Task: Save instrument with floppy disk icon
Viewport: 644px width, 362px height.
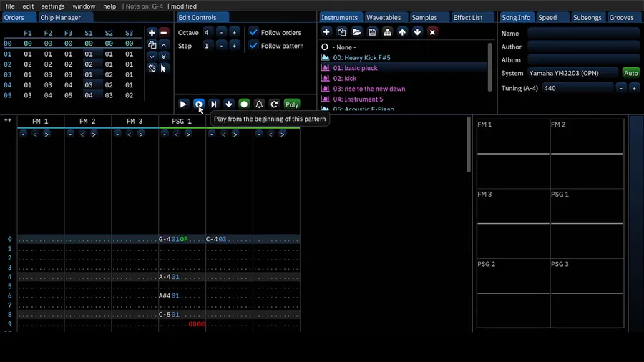Action: pos(372,32)
